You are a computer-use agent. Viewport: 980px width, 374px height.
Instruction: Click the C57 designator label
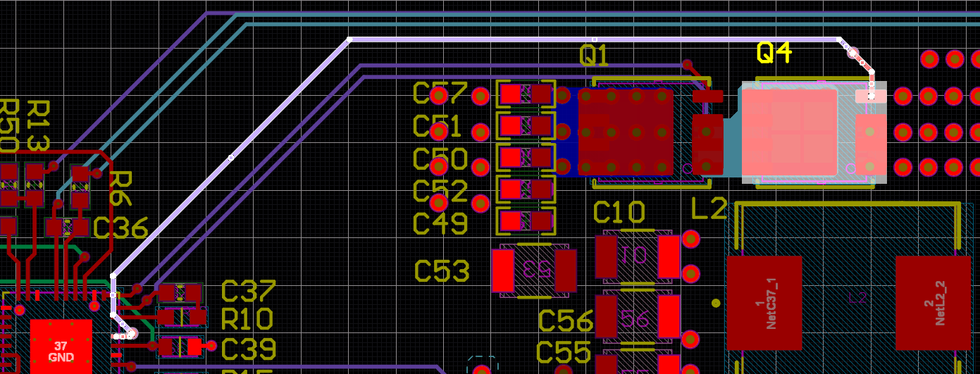[440, 93]
